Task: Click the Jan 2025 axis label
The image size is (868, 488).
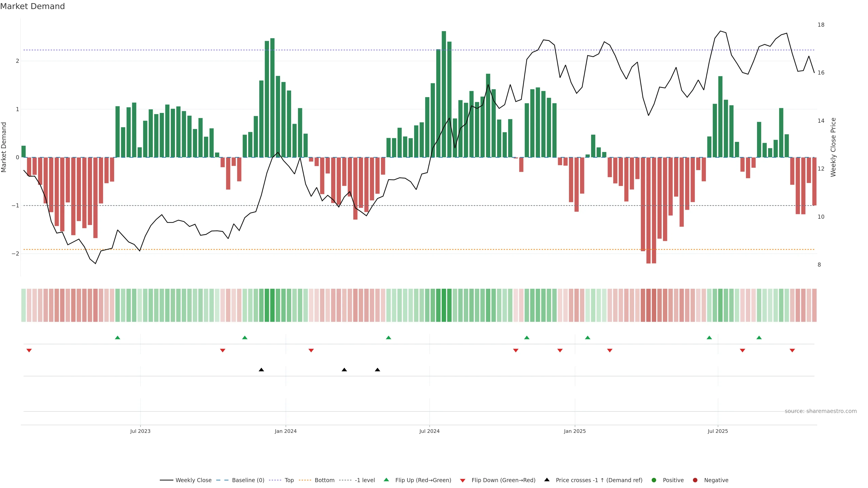Action: [x=575, y=431]
